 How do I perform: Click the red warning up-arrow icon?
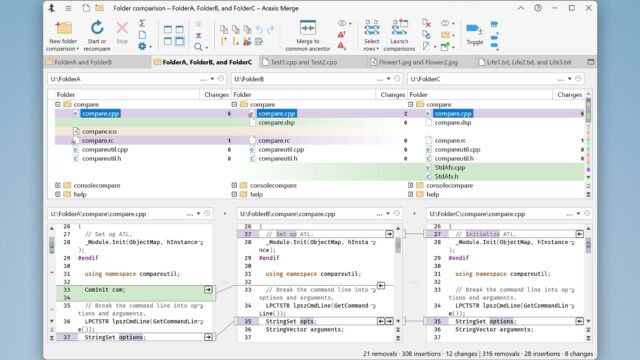(342, 35)
